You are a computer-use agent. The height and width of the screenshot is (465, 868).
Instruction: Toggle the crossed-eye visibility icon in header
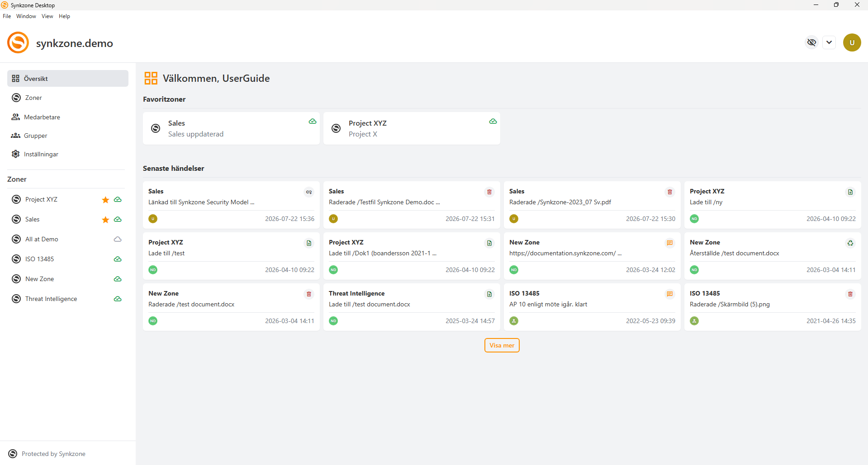pyautogui.click(x=812, y=42)
